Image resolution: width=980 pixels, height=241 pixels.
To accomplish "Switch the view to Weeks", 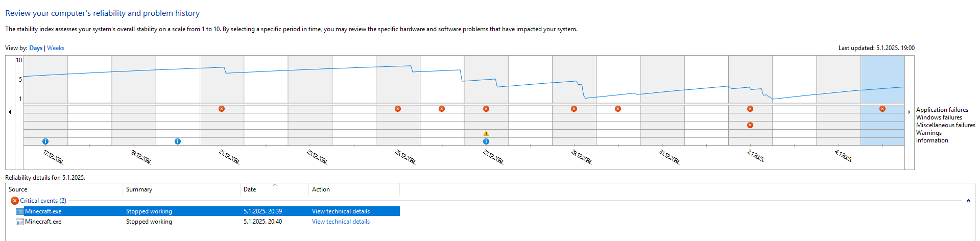I will (56, 48).
